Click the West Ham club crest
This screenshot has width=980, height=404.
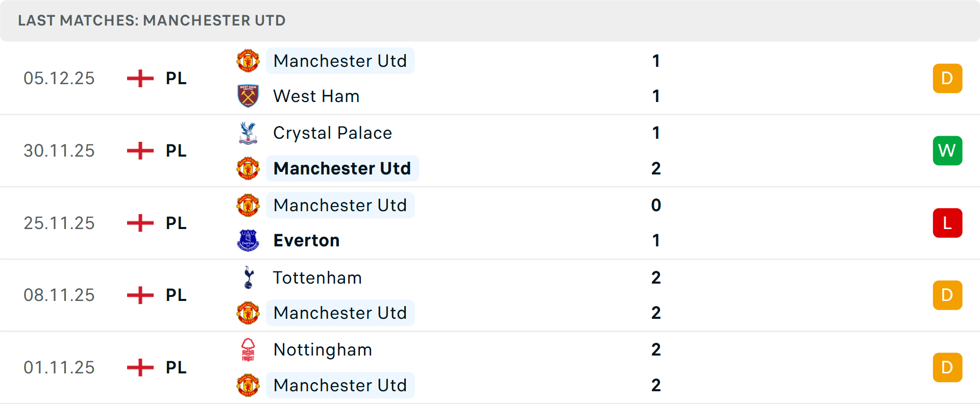click(248, 96)
